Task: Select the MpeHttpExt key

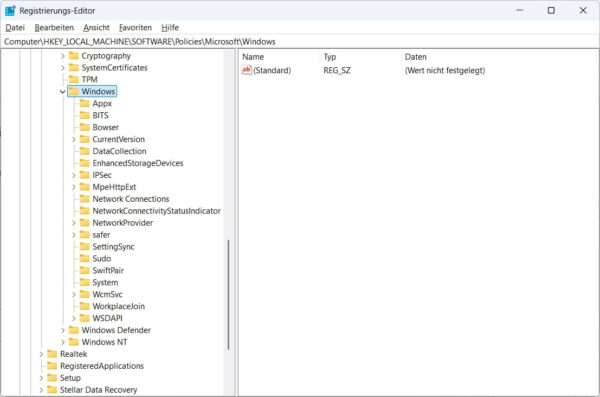Action: (114, 187)
